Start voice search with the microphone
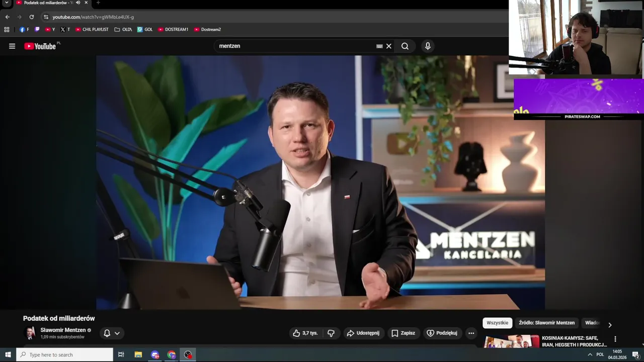 coord(428,46)
